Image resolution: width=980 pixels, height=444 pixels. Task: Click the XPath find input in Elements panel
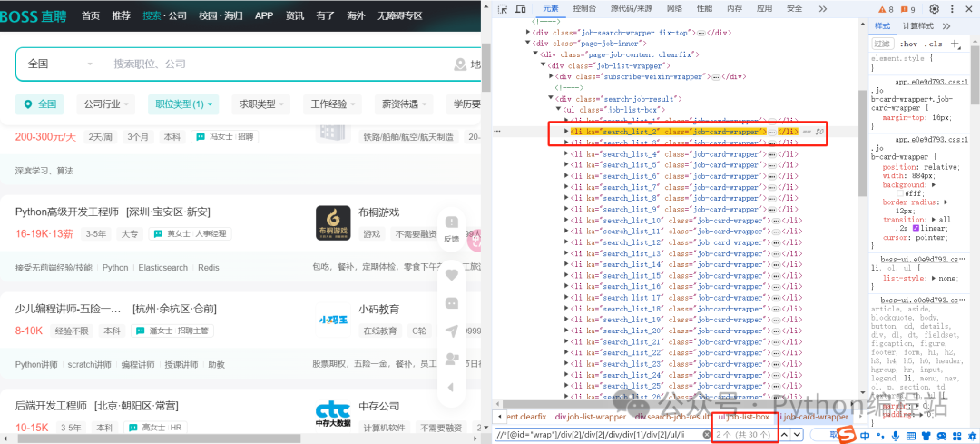coord(597,434)
